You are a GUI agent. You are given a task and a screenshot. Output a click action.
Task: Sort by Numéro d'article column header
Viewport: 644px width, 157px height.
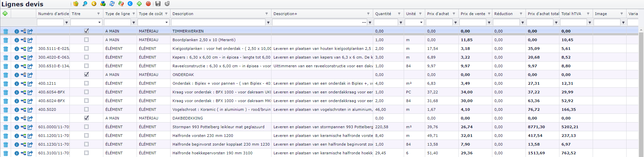53,14
